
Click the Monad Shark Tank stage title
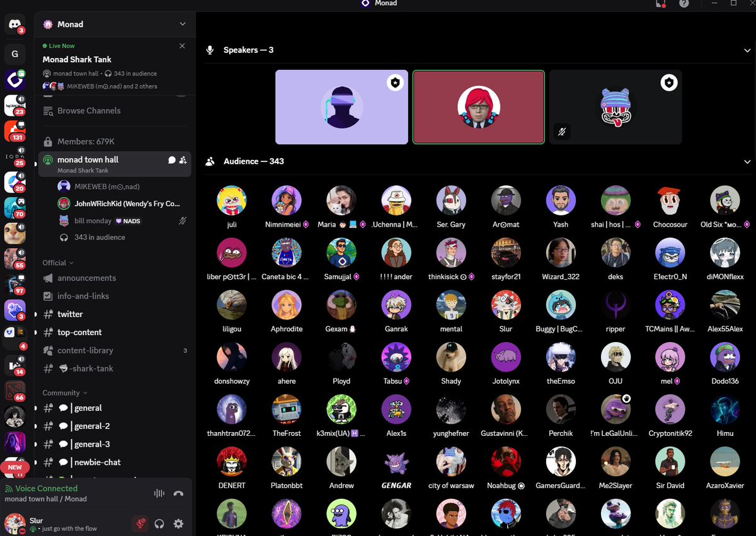(x=77, y=59)
